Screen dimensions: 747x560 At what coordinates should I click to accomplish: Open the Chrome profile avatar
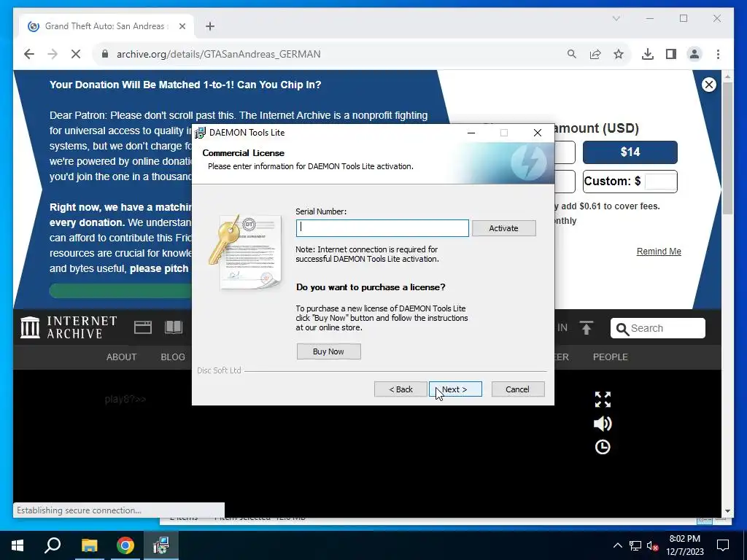click(694, 54)
